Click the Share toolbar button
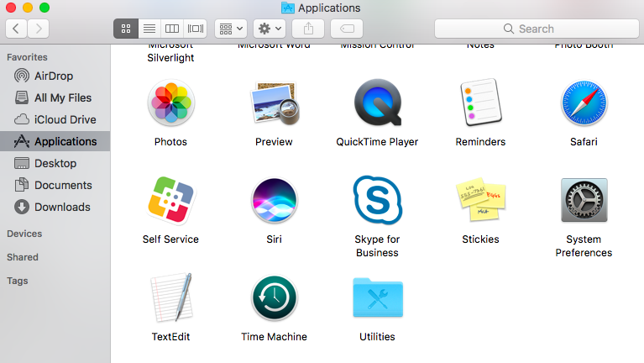Screen dimensions: 644x363 pyautogui.click(x=308, y=29)
